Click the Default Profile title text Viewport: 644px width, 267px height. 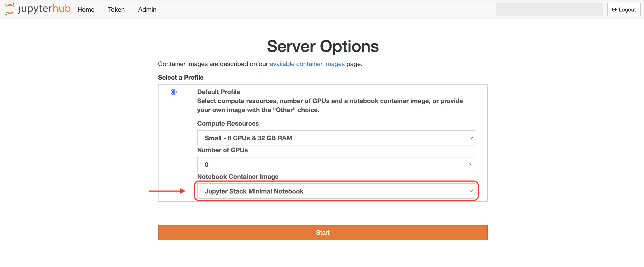point(218,92)
